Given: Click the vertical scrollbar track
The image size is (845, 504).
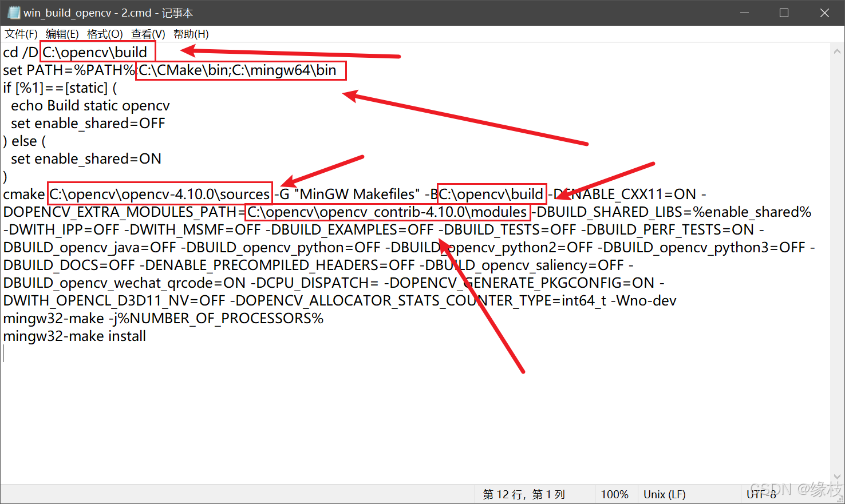Looking at the screenshot, I should pyautogui.click(x=837, y=257).
